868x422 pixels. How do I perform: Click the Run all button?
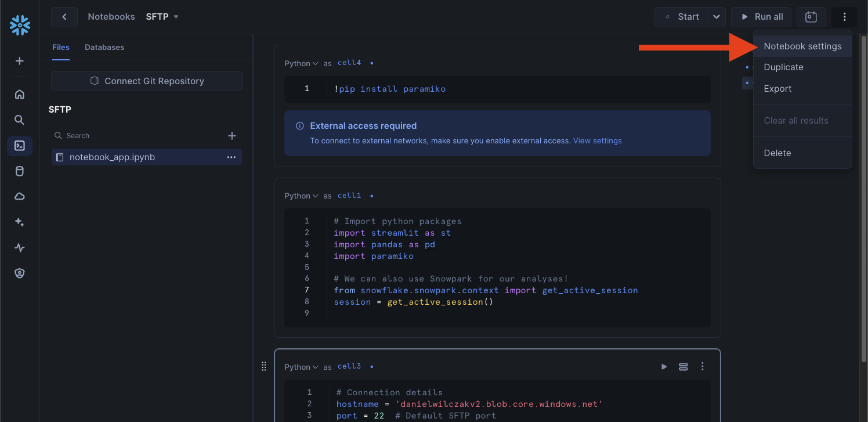pos(761,17)
